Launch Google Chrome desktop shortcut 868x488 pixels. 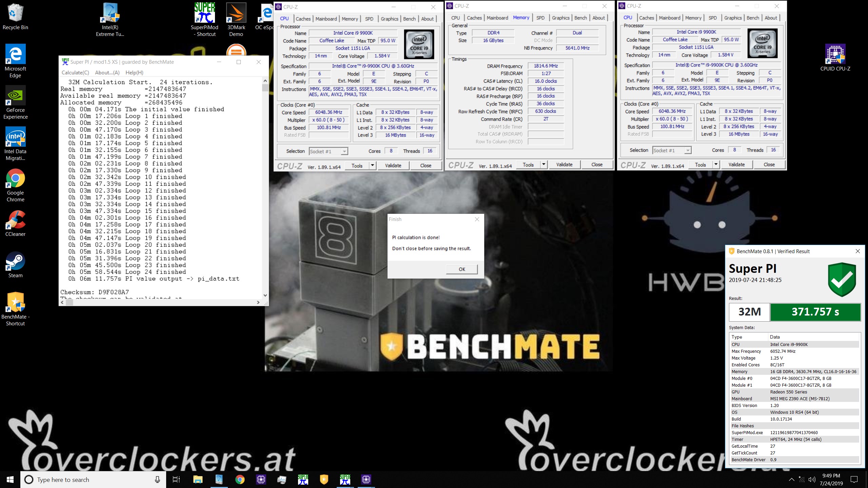tap(15, 185)
